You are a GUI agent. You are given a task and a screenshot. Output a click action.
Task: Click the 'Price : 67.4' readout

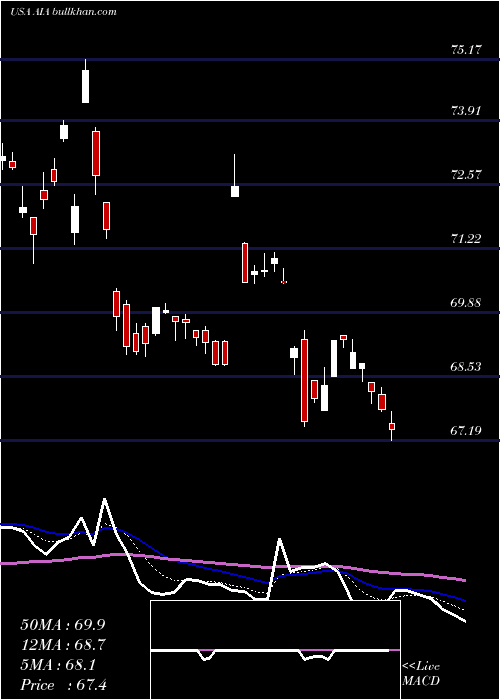63,685
